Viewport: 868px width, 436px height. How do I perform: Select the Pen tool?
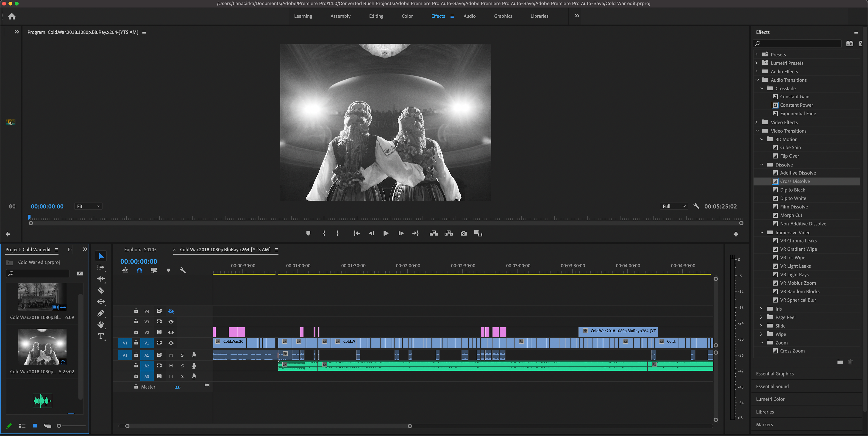101,313
